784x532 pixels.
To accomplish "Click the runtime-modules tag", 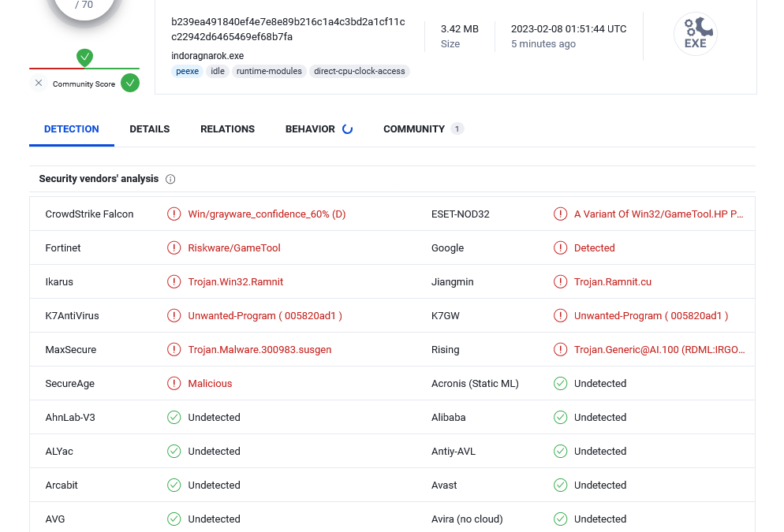I will [269, 72].
